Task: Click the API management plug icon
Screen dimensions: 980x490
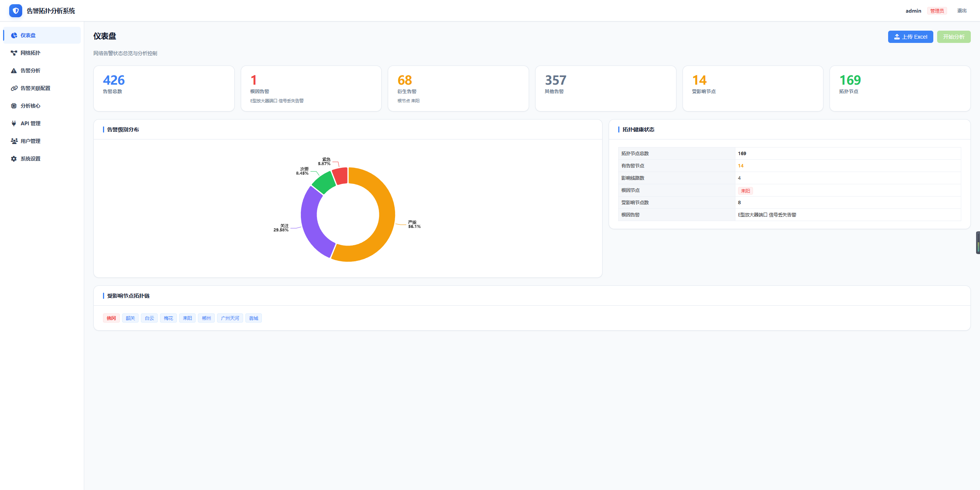Action: click(14, 123)
